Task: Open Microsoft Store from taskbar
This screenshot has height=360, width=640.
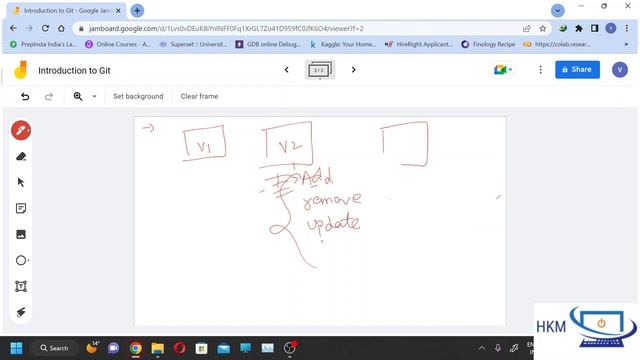Action: [x=201, y=348]
